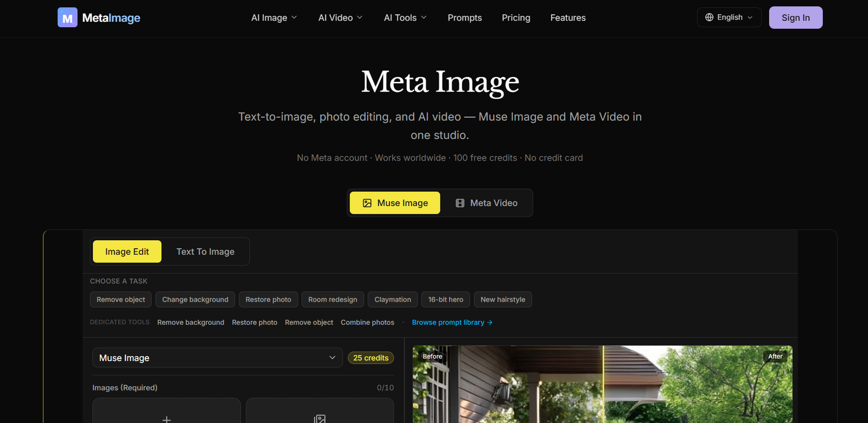Screen dimensions: 868x423
Task: Switch to the Meta Video tab
Action: click(487, 203)
